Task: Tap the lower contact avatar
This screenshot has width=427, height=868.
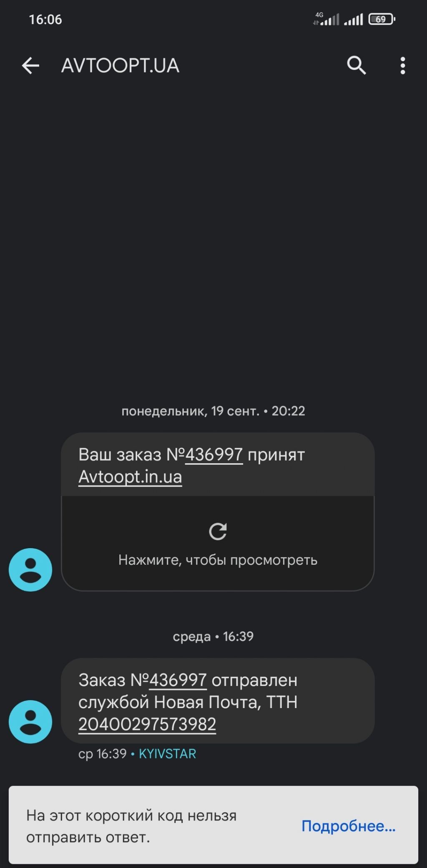Action: pyautogui.click(x=30, y=721)
